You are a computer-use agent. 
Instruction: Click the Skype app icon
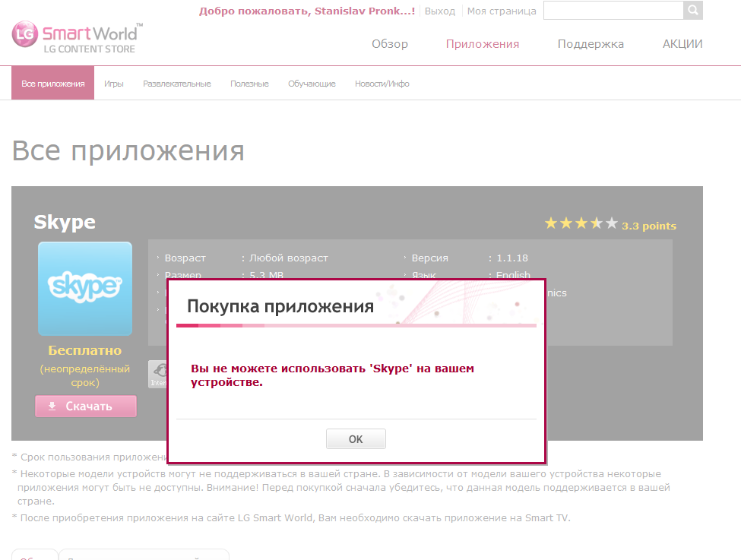[x=85, y=289]
